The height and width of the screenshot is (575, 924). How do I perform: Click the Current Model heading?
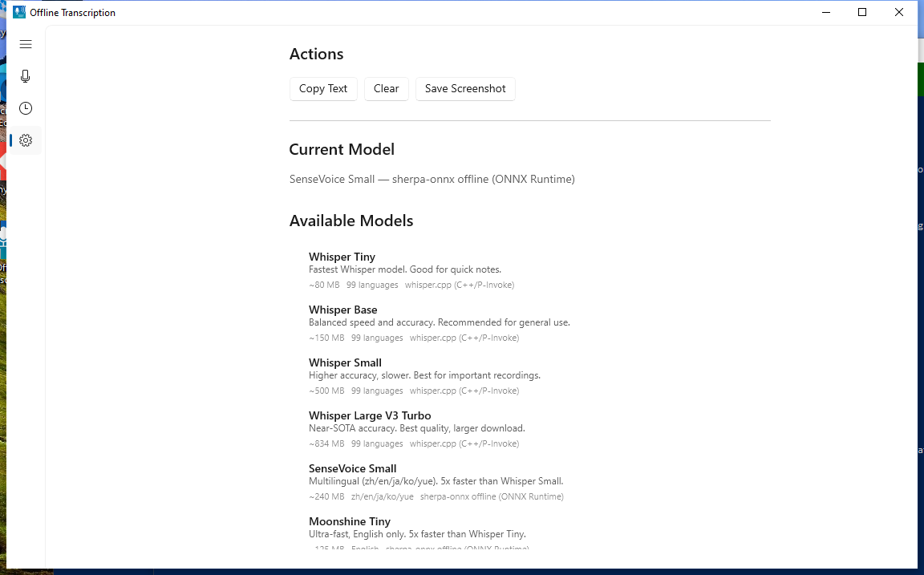pos(342,150)
